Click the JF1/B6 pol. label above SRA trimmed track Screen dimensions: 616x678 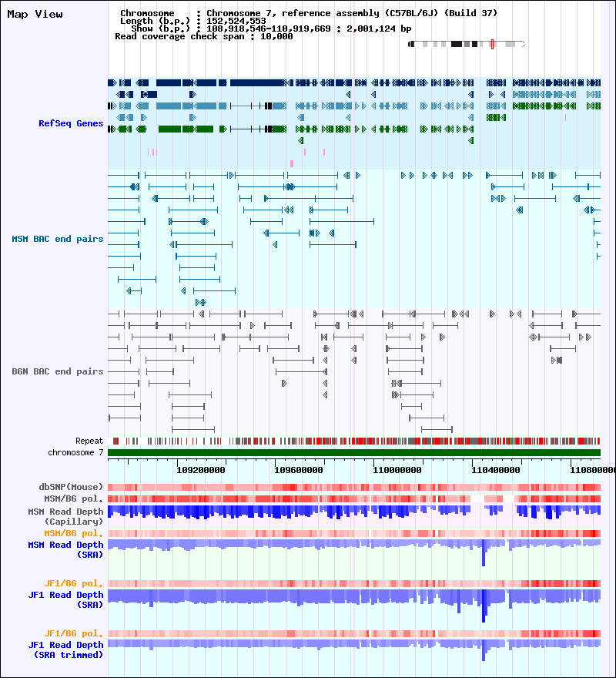[x=73, y=633]
